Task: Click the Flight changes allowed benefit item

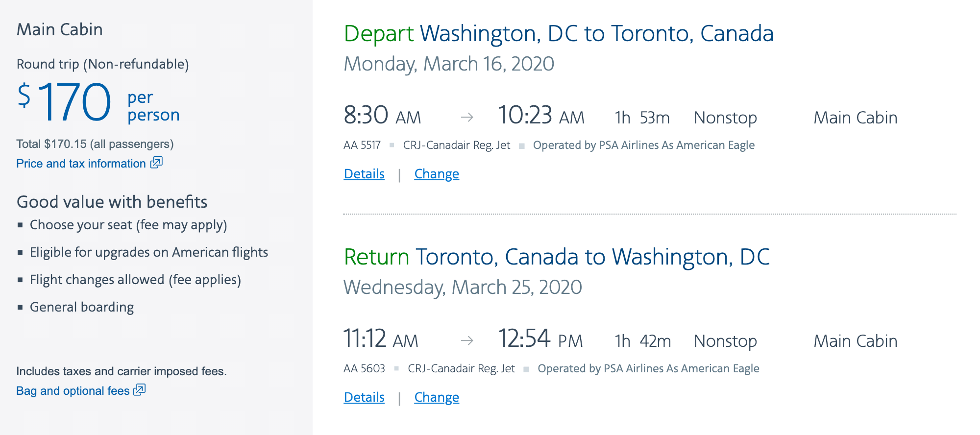Action: [135, 280]
